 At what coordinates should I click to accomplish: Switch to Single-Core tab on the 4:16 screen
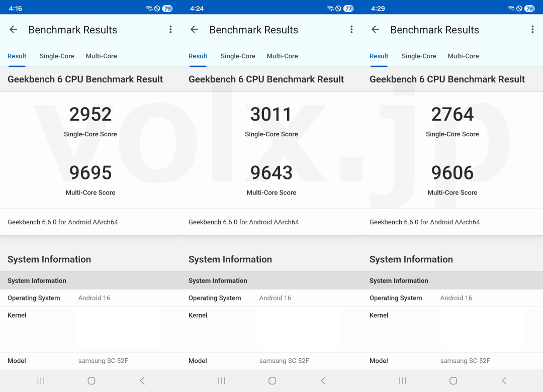(x=57, y=56)
